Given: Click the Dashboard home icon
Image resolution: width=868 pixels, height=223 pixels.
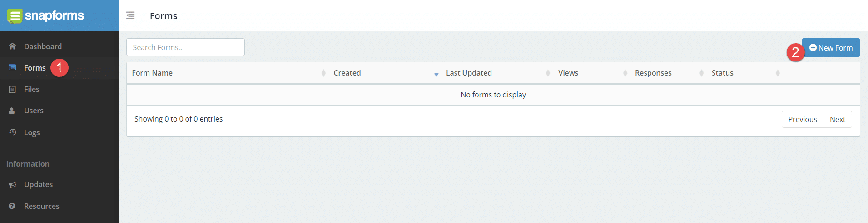Looking at the screenshot, I should pyautogui.click(x=12, y=46).
